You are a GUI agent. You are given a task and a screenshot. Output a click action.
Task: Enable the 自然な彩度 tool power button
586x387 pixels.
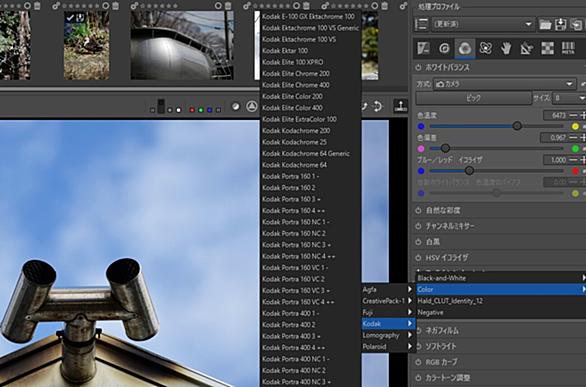click(418, 210)
